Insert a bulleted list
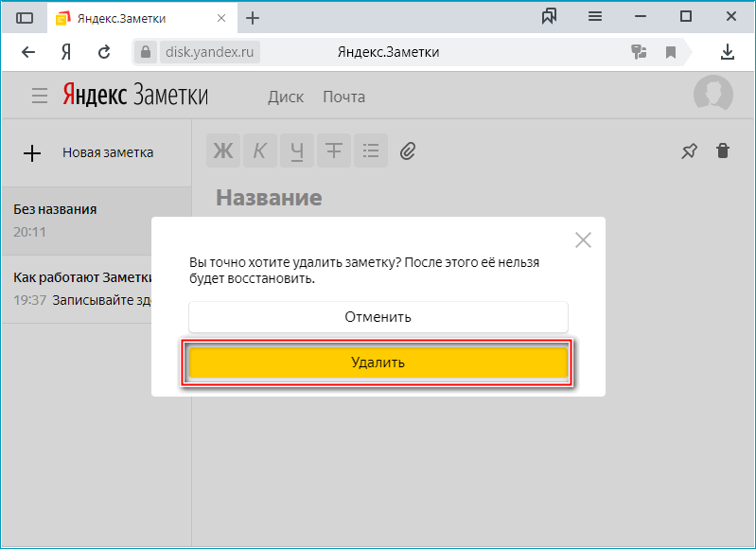Screen dimensions: 756x549 click(x=370, y=151)
